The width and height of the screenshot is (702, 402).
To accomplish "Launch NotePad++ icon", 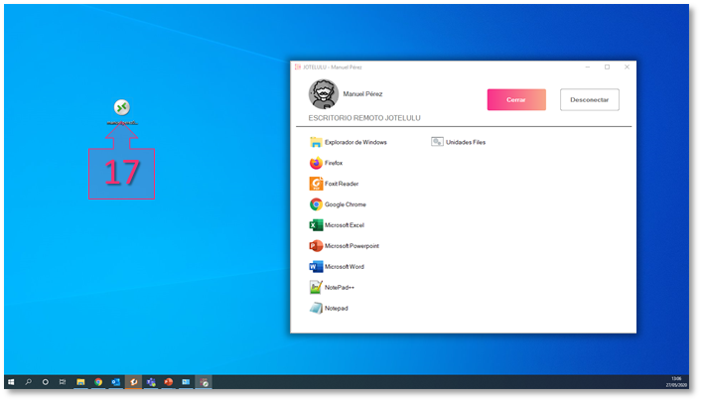I will tap(316, 287).
